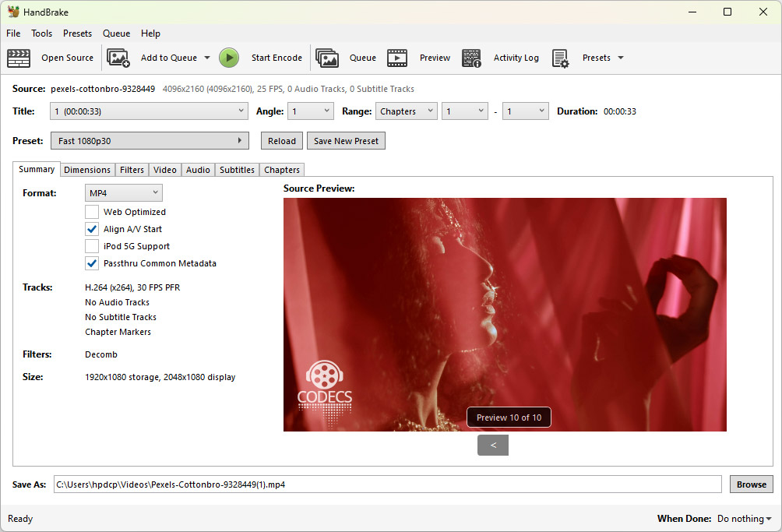Open the Fast 1080p30 preset selector

150,141
